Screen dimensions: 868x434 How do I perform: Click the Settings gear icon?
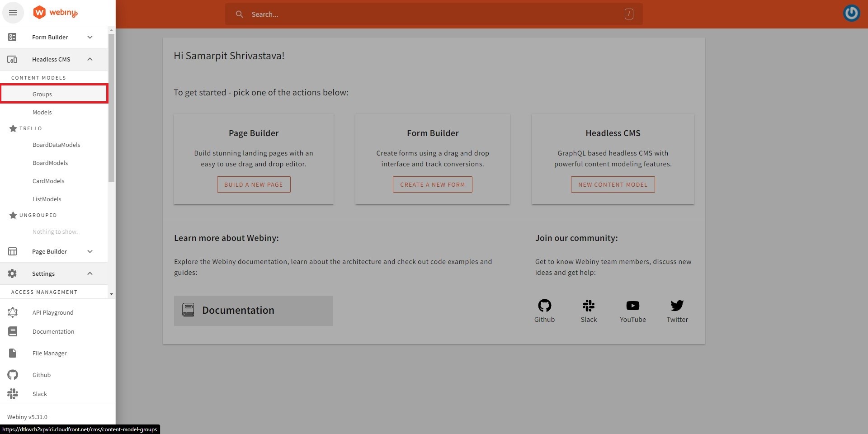(12, 274)
